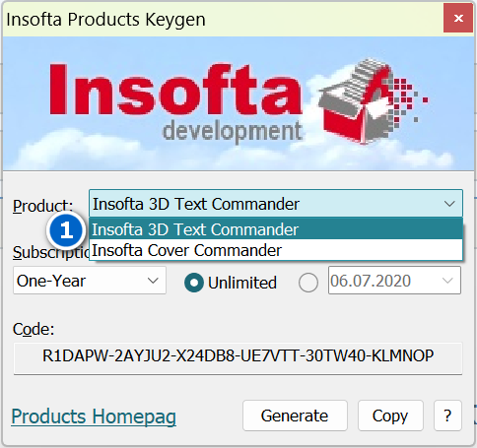Click the Generate button
This screenshot has width=477, height=448.
(x=295, y=416)
